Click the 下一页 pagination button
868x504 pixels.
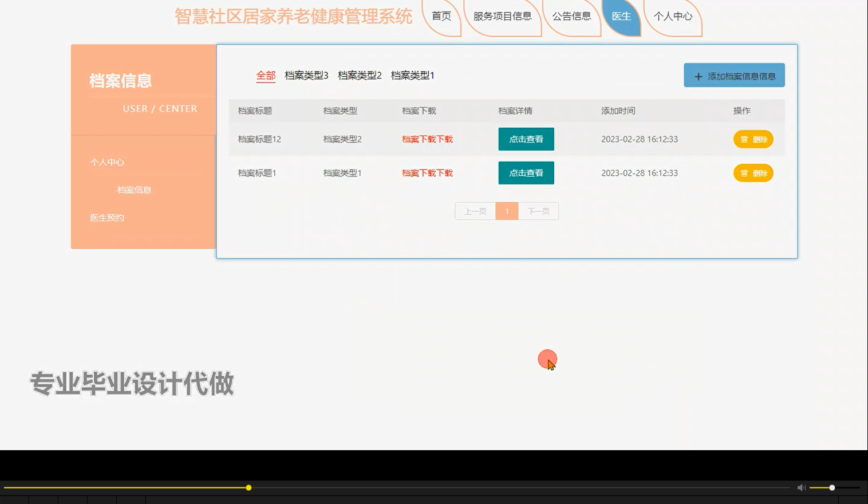[x=538, y=211]
